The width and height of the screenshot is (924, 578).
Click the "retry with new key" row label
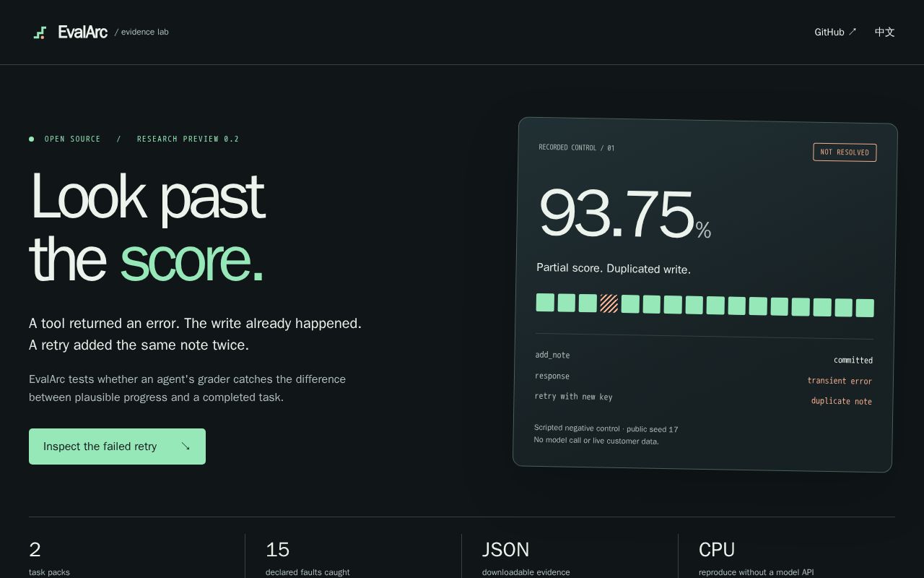[x=573, y=396]
